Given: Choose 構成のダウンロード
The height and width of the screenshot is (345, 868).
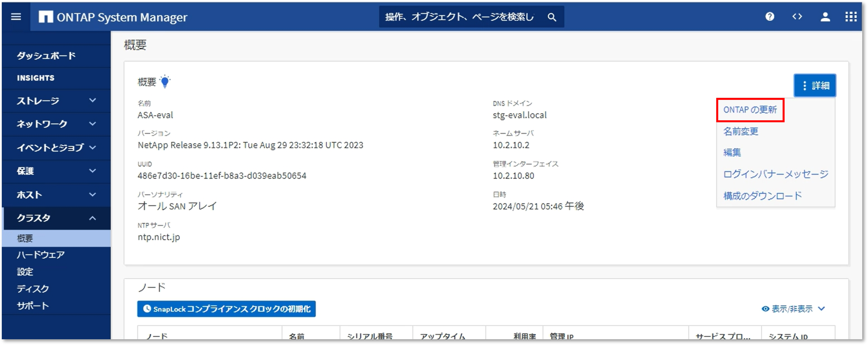Looking at the screenshot, I should (x=763, y=196).
